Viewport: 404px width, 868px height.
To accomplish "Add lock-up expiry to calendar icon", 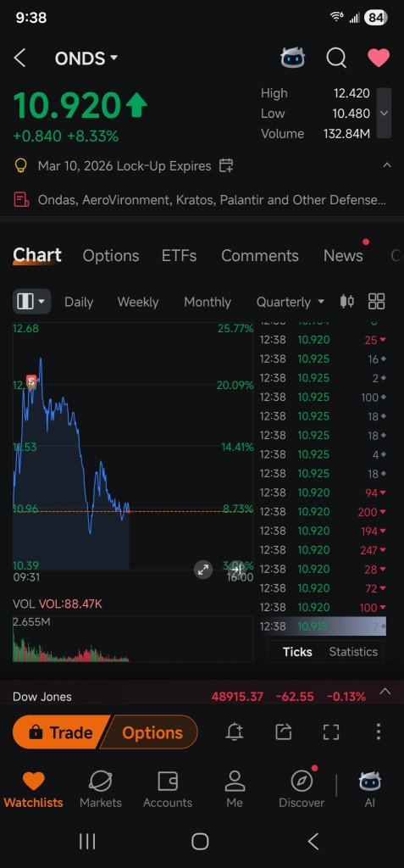I will coord(226,165).
